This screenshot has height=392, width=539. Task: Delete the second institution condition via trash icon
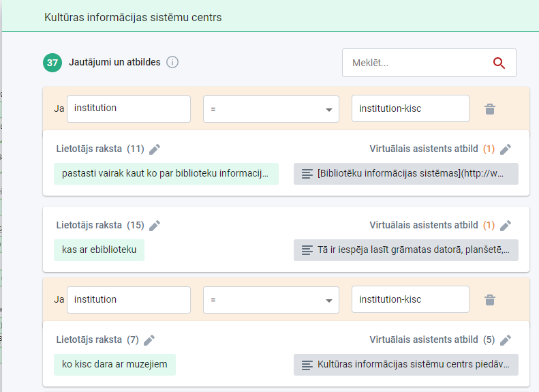coord(489,300)
